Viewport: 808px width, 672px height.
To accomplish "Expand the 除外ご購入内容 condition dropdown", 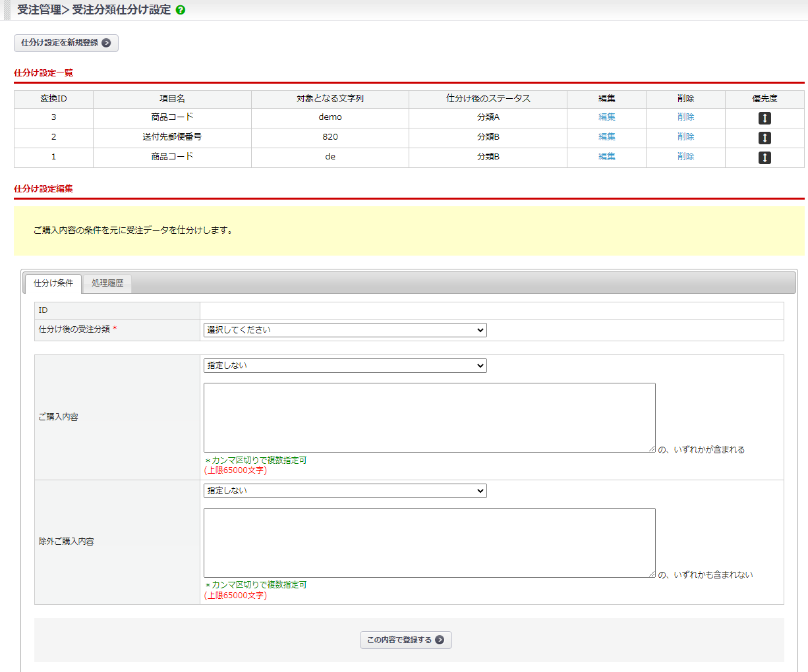I will (x=345, y=491).
